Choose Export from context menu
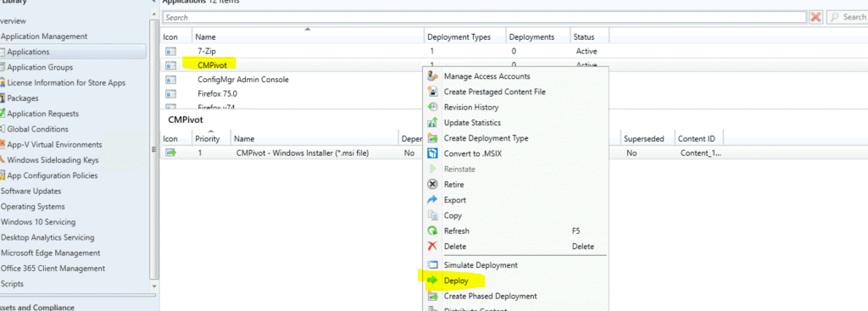868x311 pixels. [x=455, y=200]
